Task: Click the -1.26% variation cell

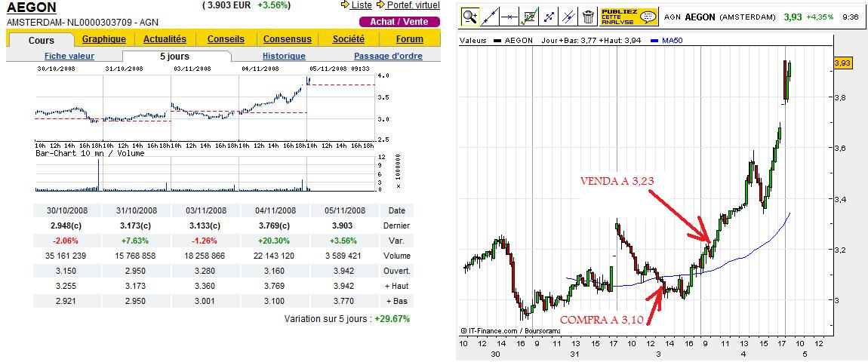Action: (207, 241)
